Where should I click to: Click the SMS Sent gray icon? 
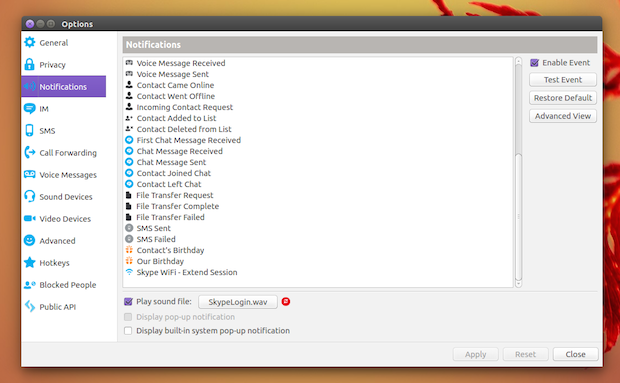pyautogui.click(x=129, y=228)
